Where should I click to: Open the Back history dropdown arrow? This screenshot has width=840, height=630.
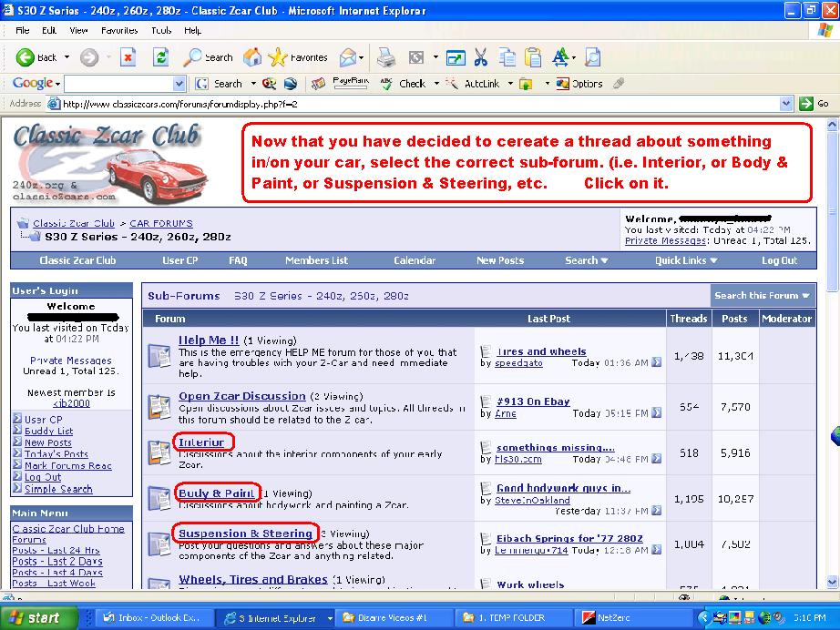point(67,57)
